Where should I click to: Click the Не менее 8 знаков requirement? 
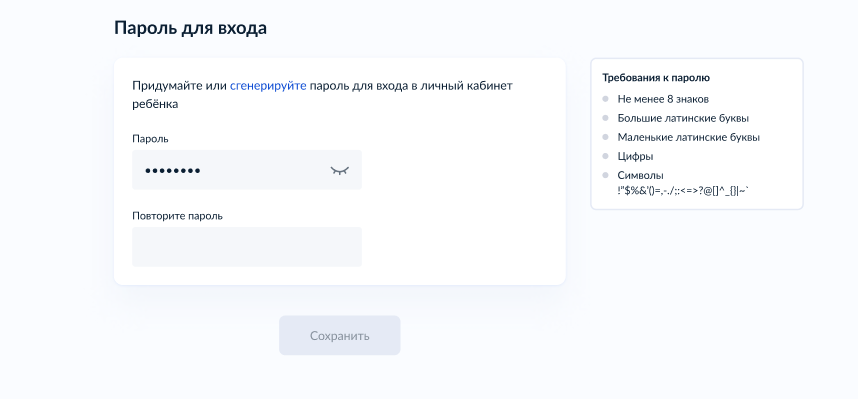click(663, 99)
